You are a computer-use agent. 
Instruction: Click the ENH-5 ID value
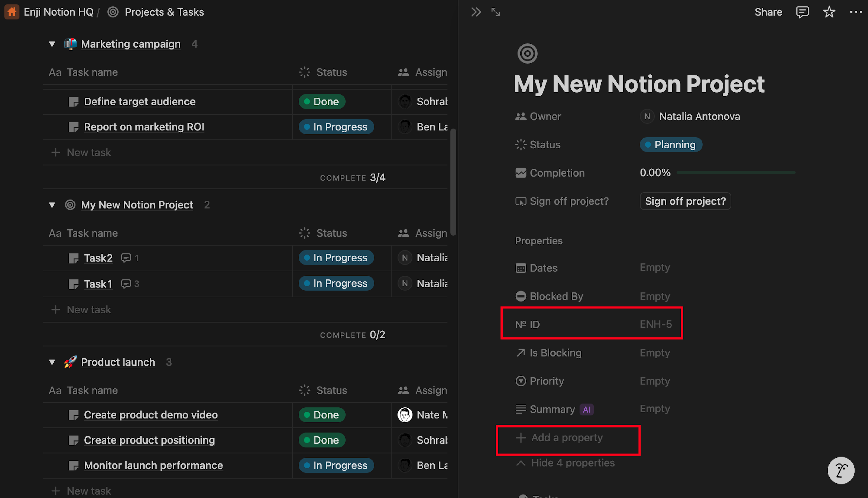[x=655, y=324]
